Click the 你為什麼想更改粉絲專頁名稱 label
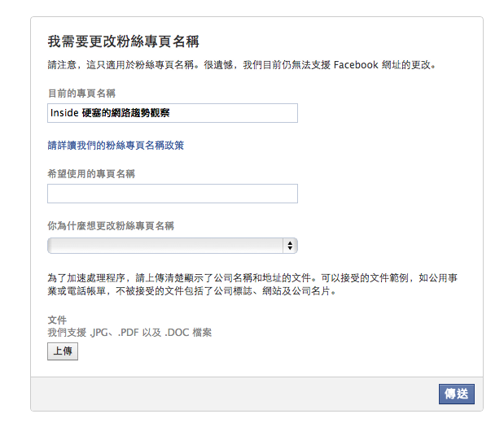Viewport: 504px width, 427px height. tap(111, 226)
